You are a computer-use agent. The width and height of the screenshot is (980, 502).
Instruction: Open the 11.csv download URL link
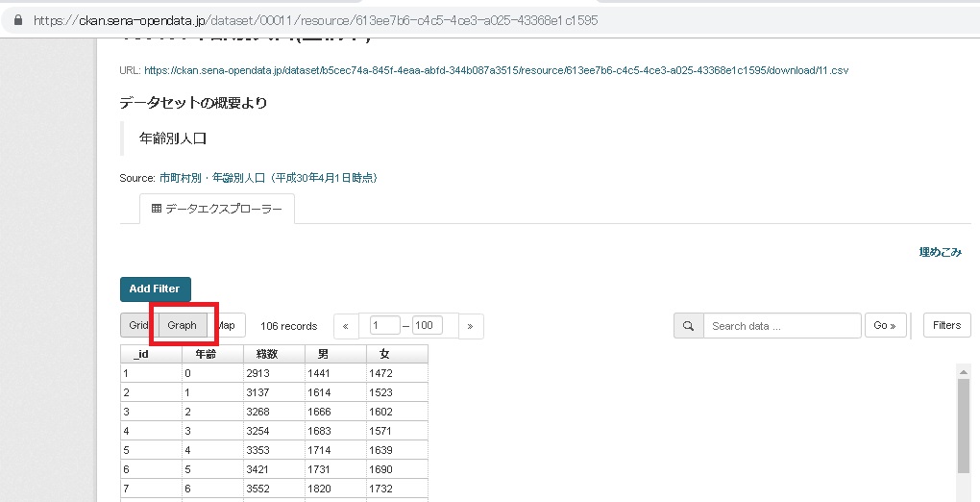496,70
